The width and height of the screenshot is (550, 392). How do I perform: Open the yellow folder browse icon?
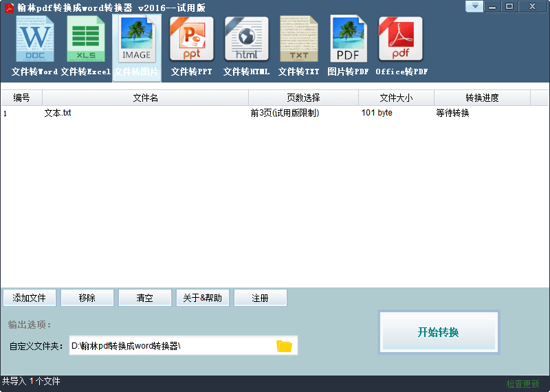coord(284,346)
